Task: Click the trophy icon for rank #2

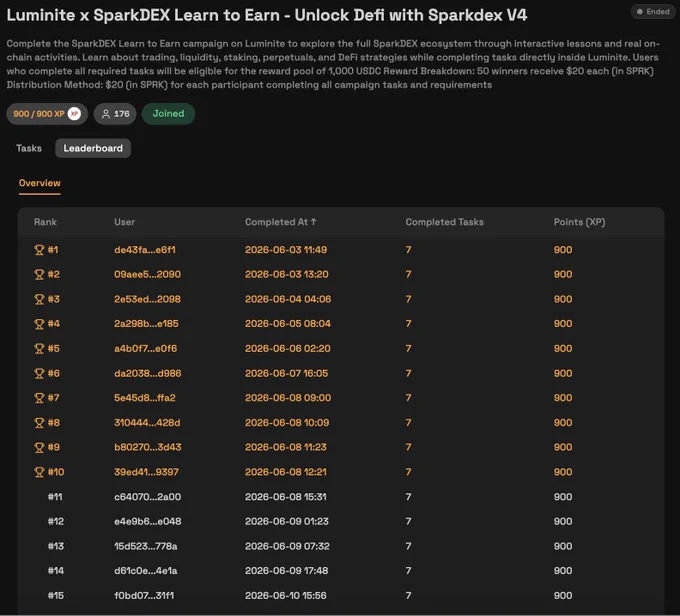Action: pos(39,274)
